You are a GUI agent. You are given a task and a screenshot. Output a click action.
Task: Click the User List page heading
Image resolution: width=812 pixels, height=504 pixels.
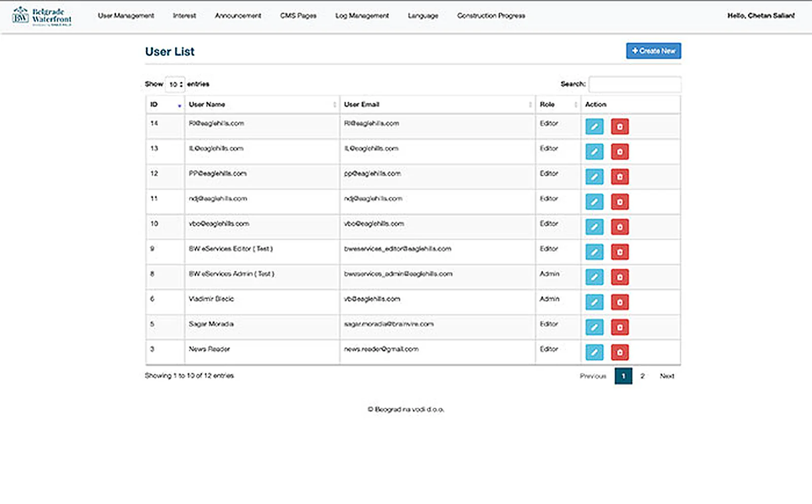click(170, 52)
